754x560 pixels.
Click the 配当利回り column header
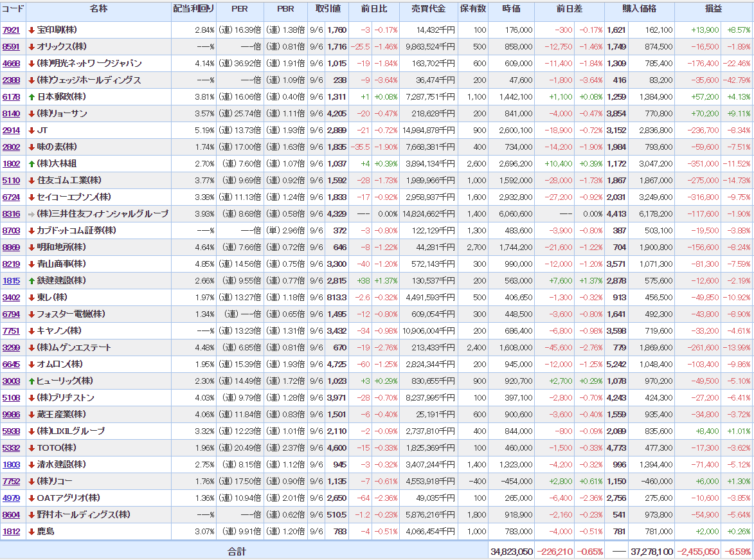[x=193, y=9]
